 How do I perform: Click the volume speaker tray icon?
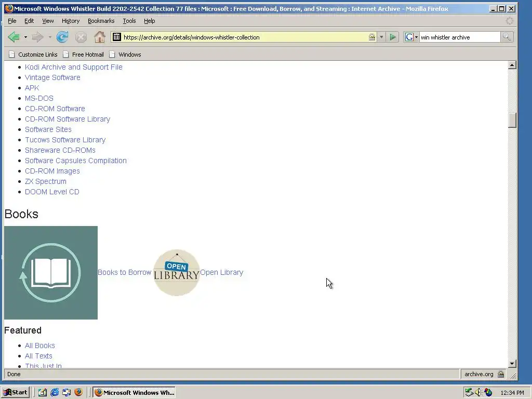pyautogui.click(x=478, y=393)
